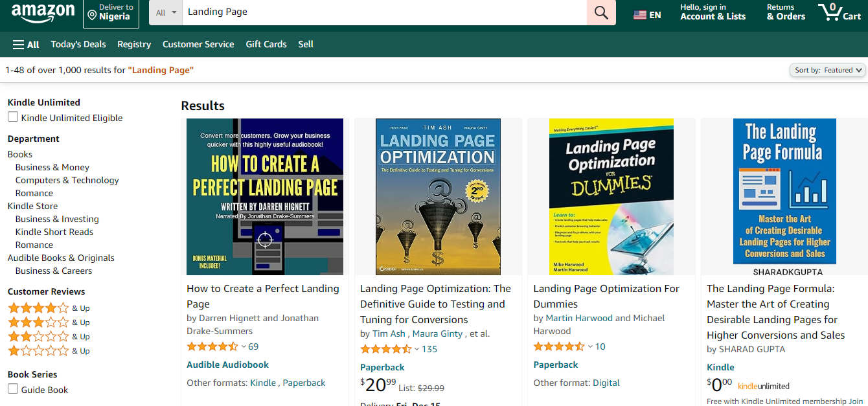This screenshot has height=406, width=868.
Task: Filter by Audible Books & Originals
Action: [61, 258]
